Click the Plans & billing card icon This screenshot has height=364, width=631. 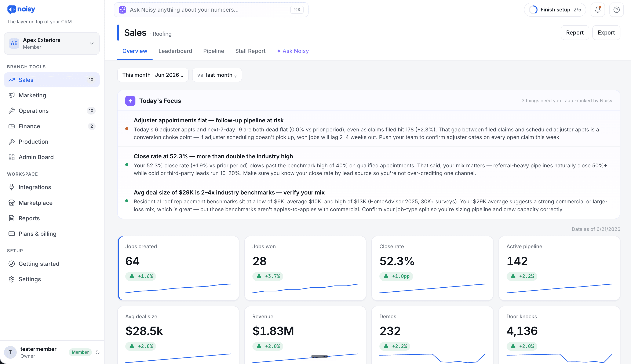[12, 234]
